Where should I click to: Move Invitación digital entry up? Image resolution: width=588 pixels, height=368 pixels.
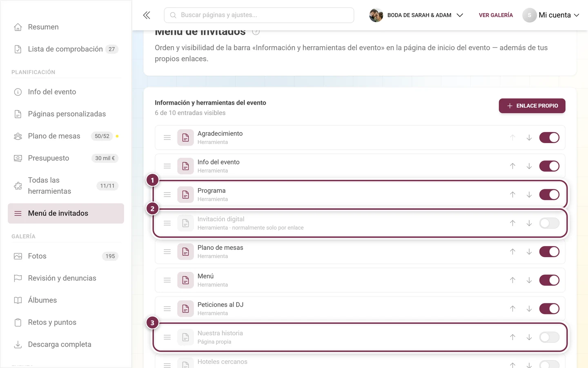(x=512, y=223)
